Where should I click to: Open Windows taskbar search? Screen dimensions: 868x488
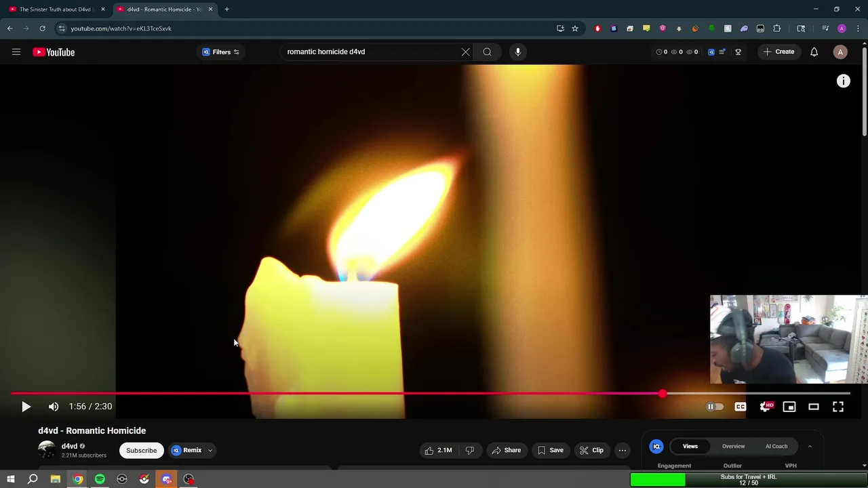(33, 479)
